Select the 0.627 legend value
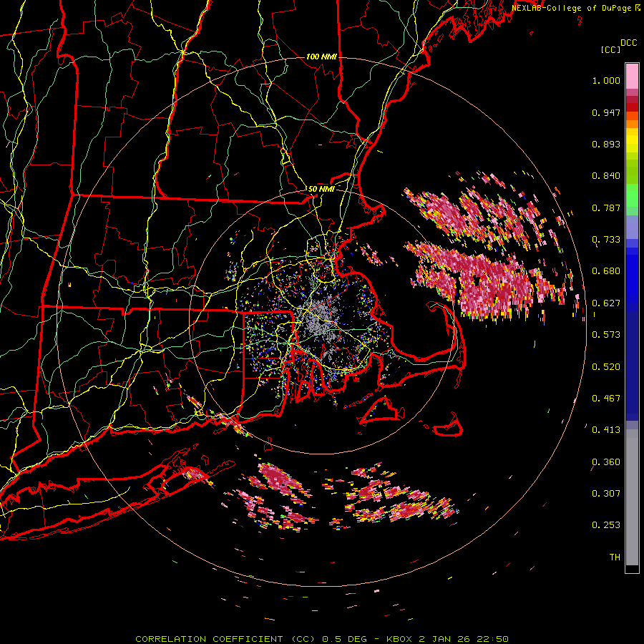The image size is (644, 644). pyautogui.click(x=606, y=303)
